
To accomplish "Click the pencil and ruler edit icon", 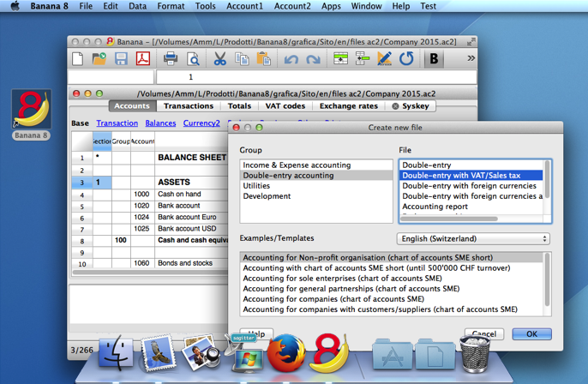I will [384, 59].
